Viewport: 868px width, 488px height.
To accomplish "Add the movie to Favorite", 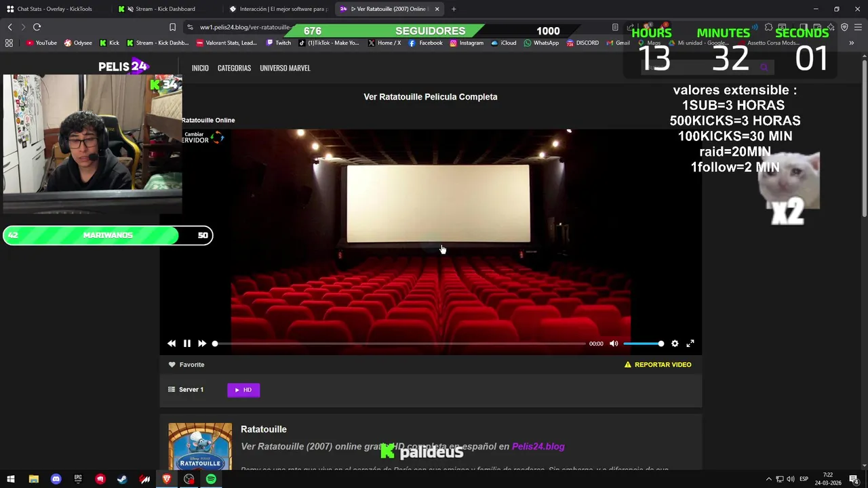I will (186, 365).
